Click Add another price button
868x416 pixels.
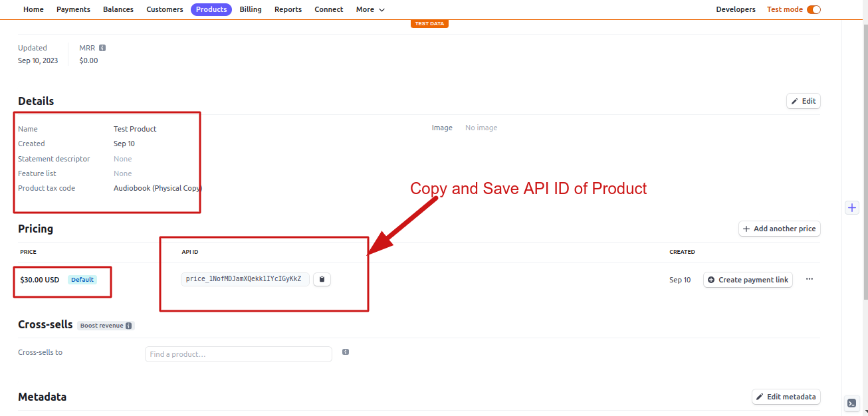pos(780,229)
